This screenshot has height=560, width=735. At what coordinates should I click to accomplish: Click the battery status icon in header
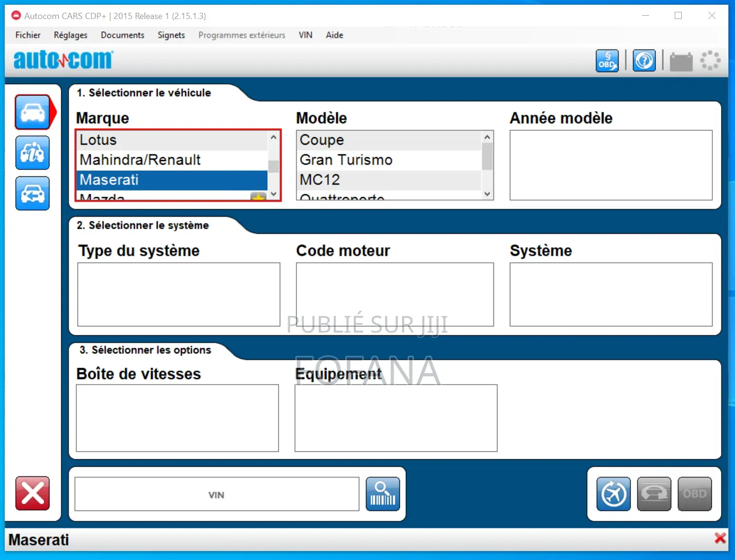tap(681, 62)
